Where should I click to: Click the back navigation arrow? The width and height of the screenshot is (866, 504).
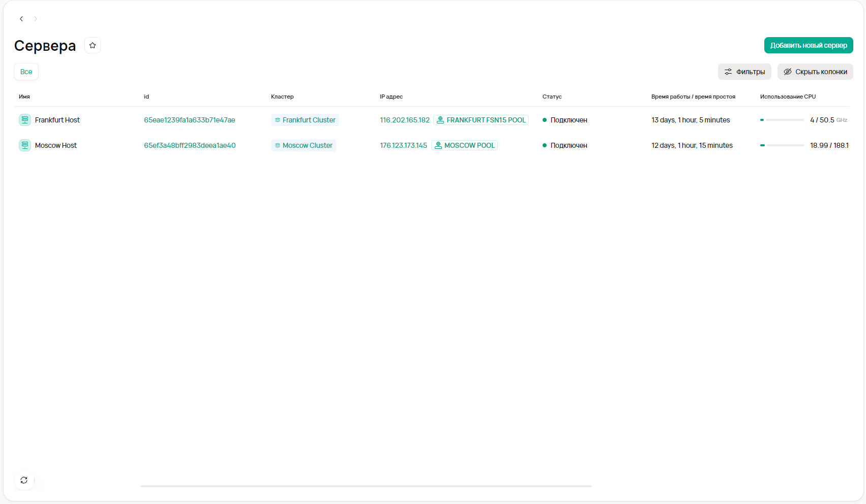click(21, 19)
